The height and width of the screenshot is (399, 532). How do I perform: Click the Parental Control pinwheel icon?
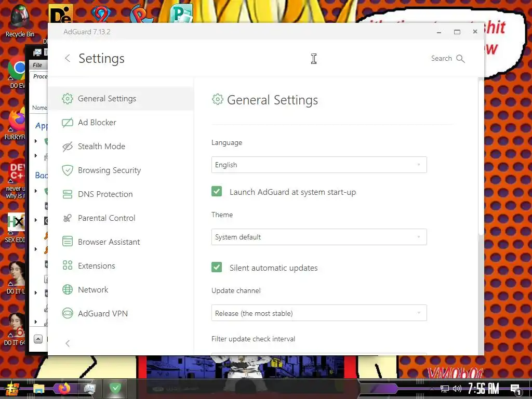pyautogui.click(x=67, y=218)
